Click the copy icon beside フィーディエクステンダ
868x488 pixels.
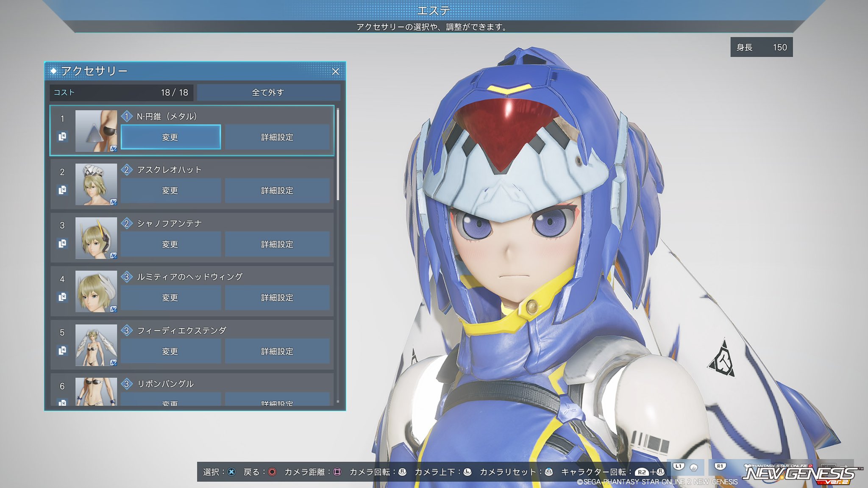coord(62,350)
